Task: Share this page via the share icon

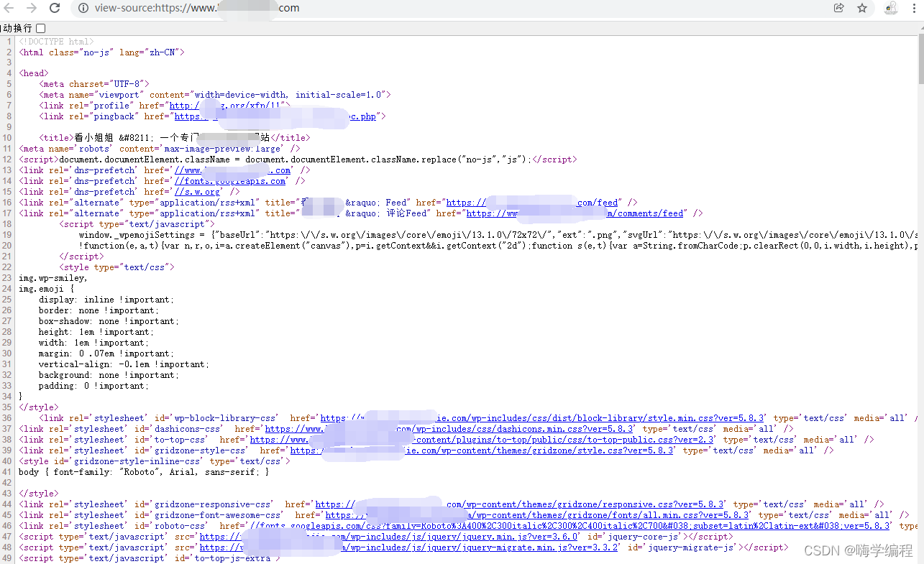Action: click(838, 8)
